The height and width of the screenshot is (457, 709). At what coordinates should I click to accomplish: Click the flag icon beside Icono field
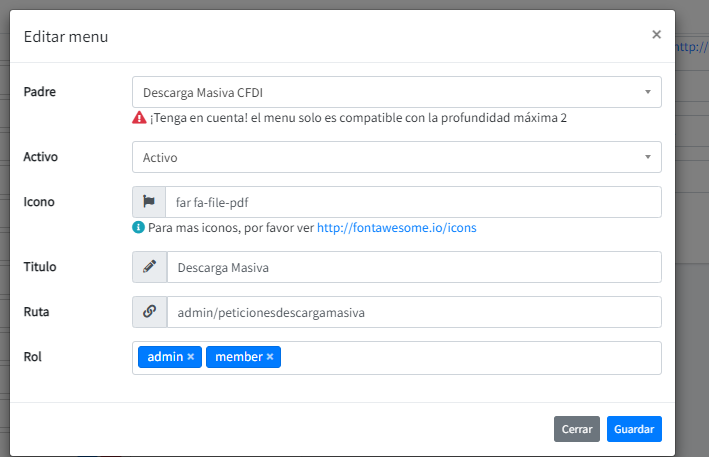click(x=149, y=202)
